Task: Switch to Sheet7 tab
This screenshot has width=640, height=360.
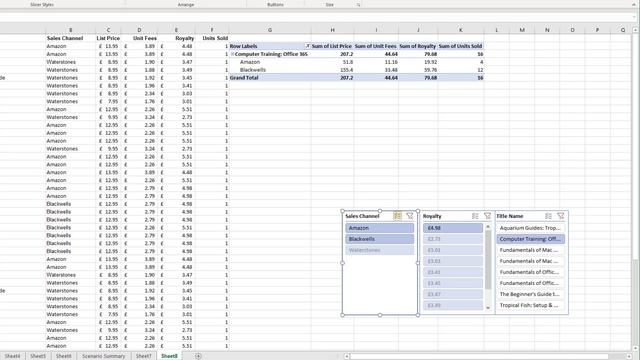Action: point(143,356)
